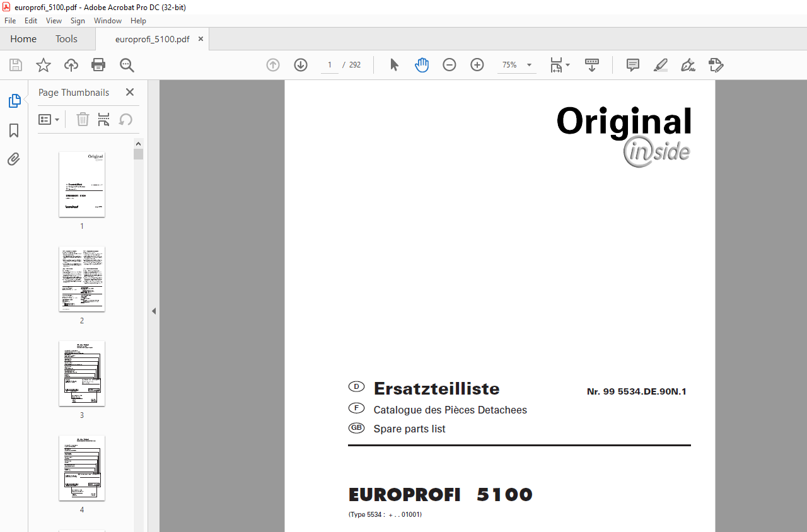Go to next page arrow
The image size is (807, 532).
coord(301,65)
